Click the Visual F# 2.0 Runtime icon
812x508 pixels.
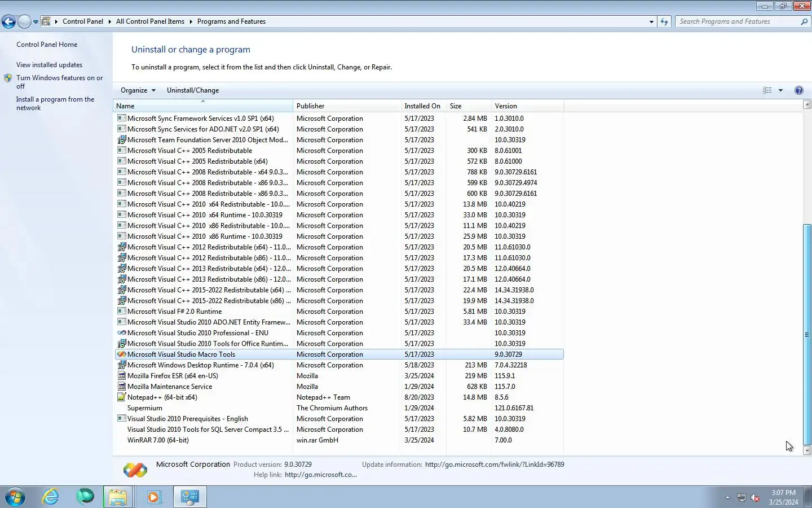pyautogui.click(x=121, y=312)
